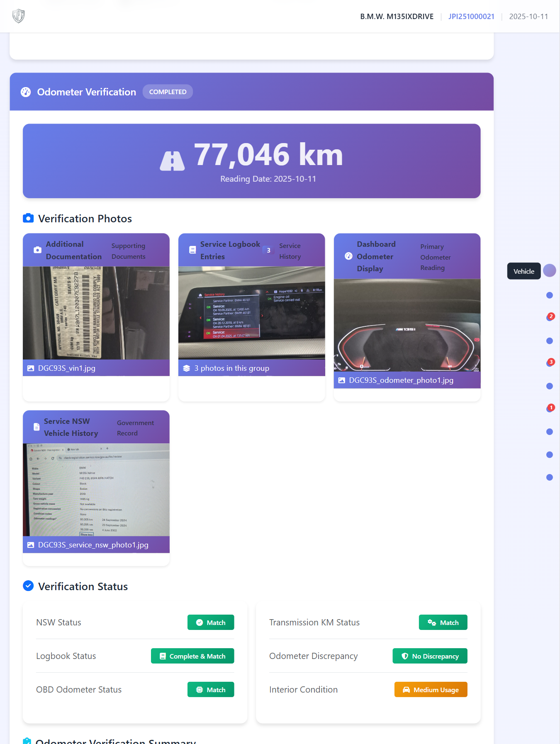The height and width of the screenshot is (744, 560).
Task: Open the Service NSW vehicle history photo
Action: 96,490
